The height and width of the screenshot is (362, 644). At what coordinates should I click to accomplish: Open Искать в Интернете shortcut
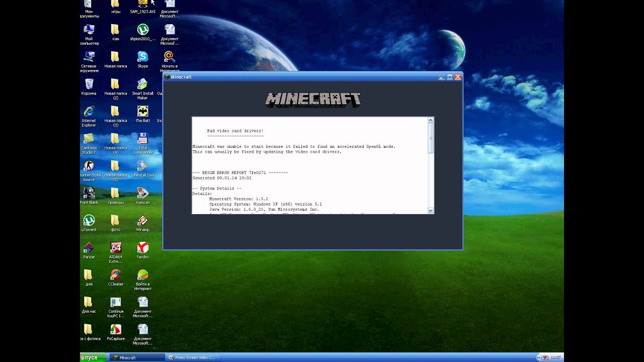tap(170, 62)
